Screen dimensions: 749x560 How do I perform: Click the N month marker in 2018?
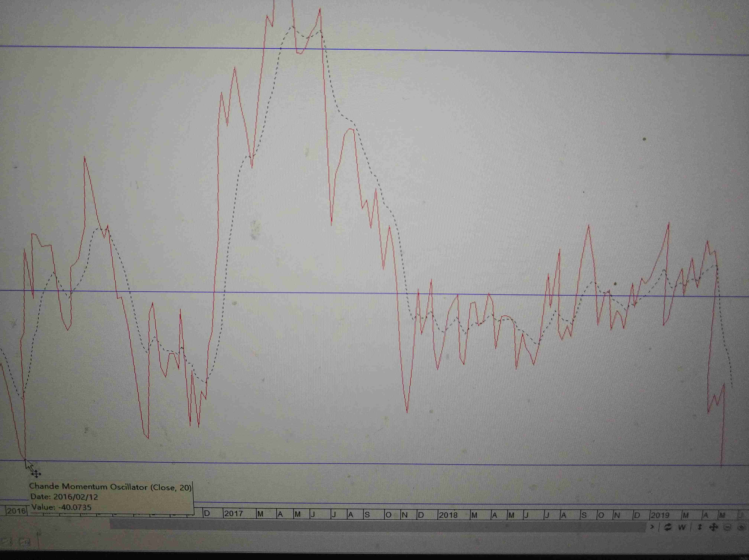click(x=617, y=515)
